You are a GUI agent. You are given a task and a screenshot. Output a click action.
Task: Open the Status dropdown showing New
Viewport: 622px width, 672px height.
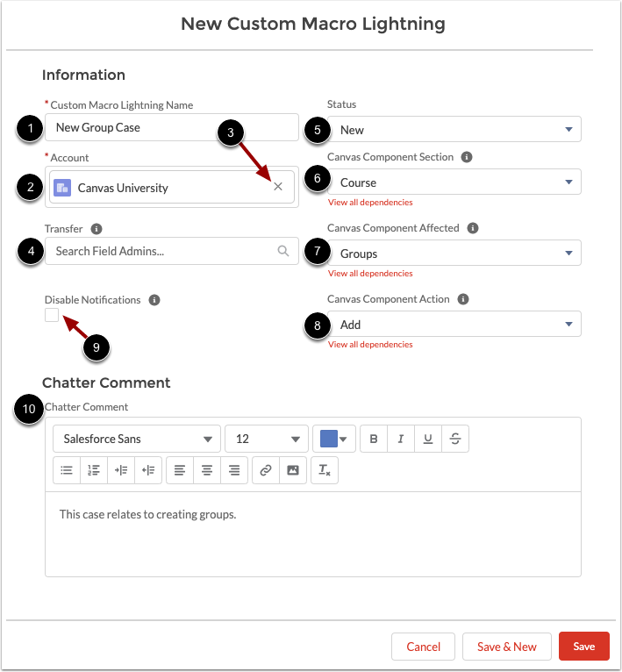pyautogui.click(x=454, y=129)
